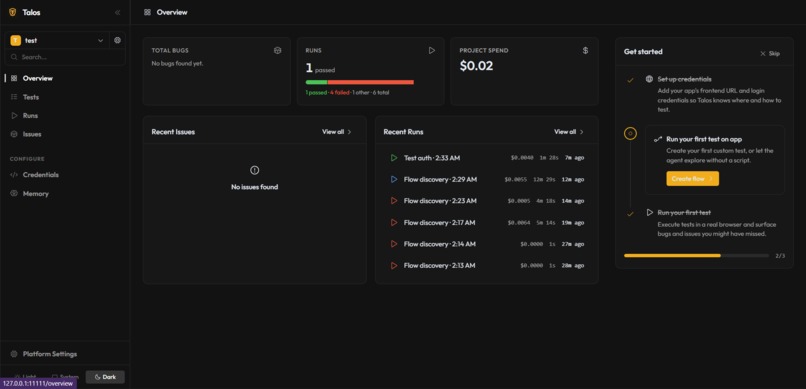The image size is (806, 389).
Task: Click the bug cube icon on Total Bugs card
Action: pos(278,50)
